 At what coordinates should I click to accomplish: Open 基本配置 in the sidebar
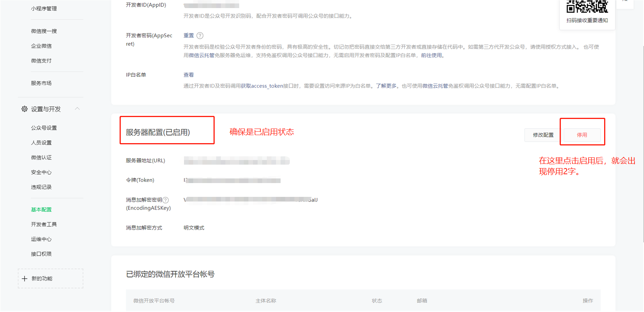[x=41, y=210]
